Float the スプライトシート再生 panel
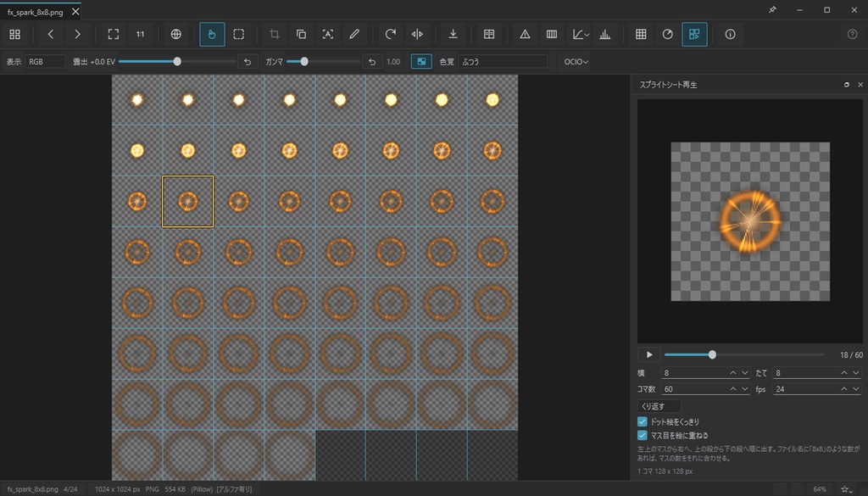The height and width of the screenshot is (496, 868). [x=847, y=85]
